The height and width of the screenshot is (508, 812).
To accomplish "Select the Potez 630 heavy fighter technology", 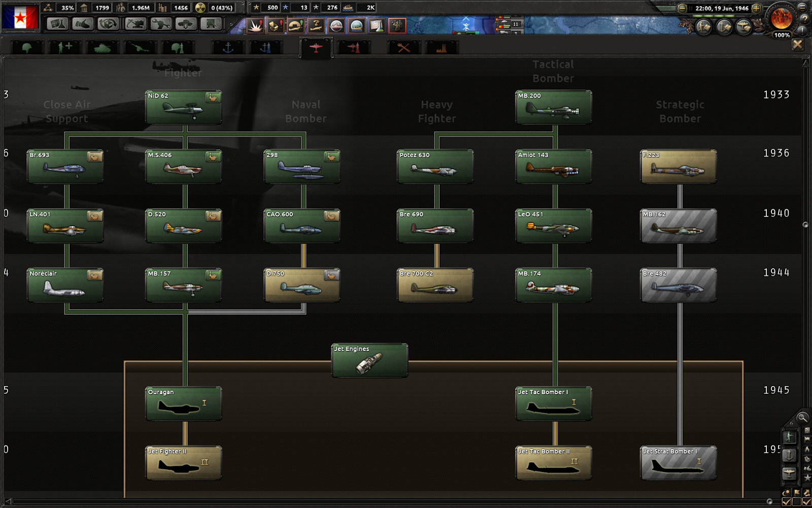I will pyautogui.click(x=435, y=167).
